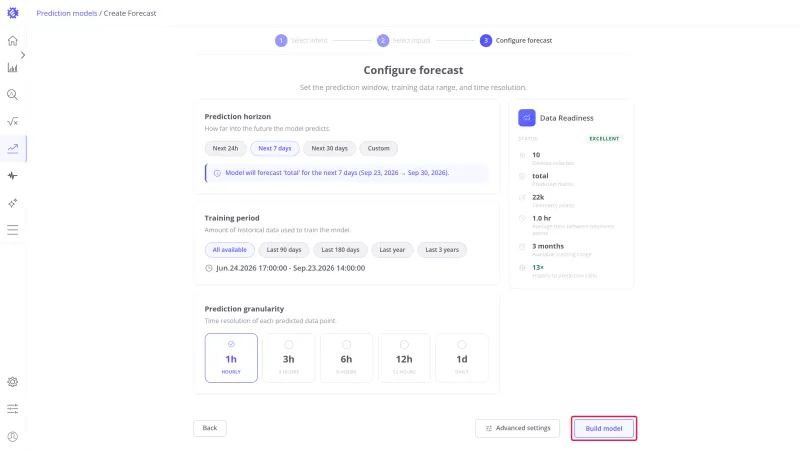Click step 3 Configure forecast
The width and height of the screenshot is (800, 450).
coord(516,40)
